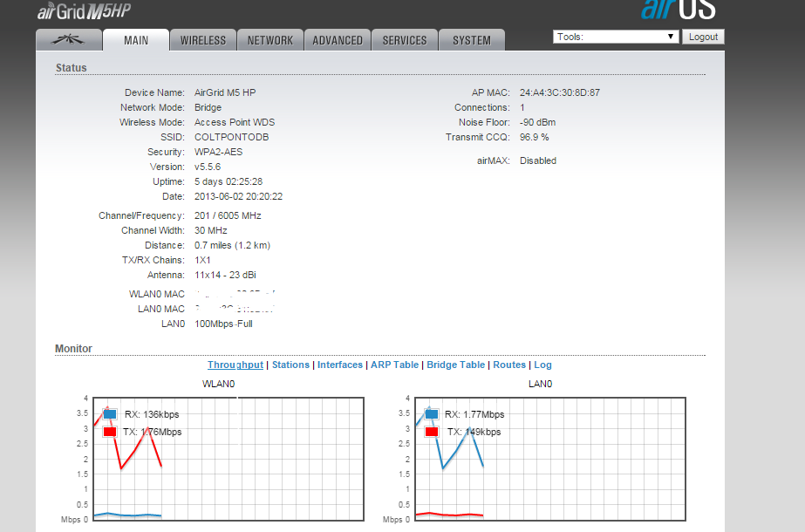Click the airMAX value Disabled

(x=537, y=160)
